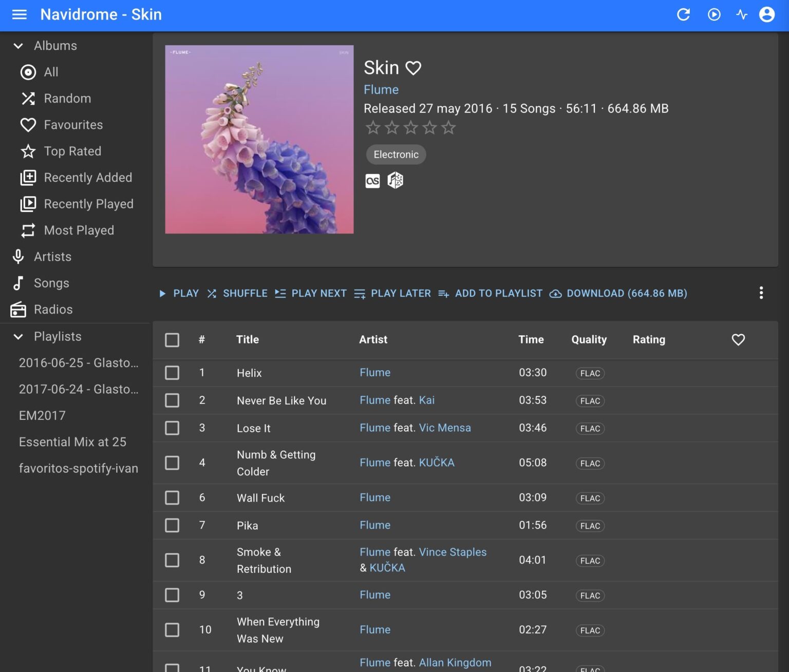Favourite the Skin album via the heart
The width and height of the screenshot is (789, 672).
pos(412,67)
